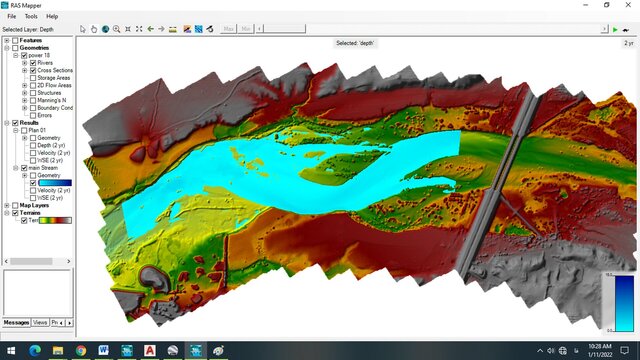The height and width of the screenshot is (360, 640).
Task: Activate the pan hand tool
Action: click(94, 29)
